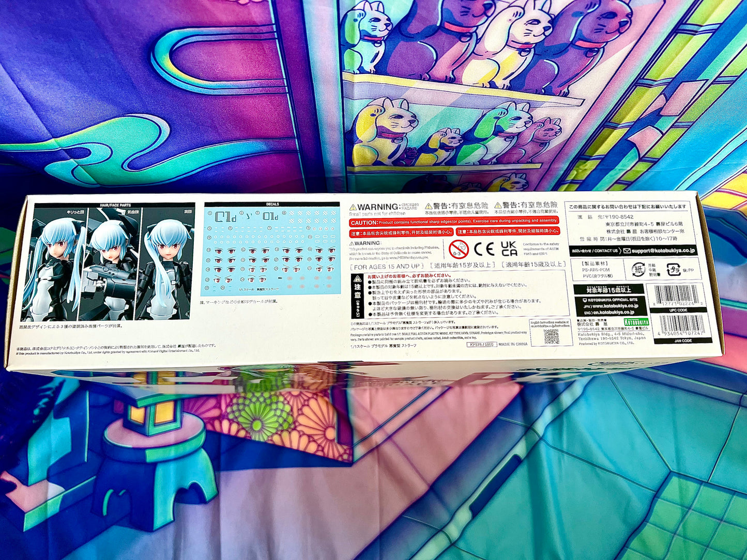Tap the red 0-3 age prohibition symbol
Screen dimensions: 747x560
click(458, 249)
